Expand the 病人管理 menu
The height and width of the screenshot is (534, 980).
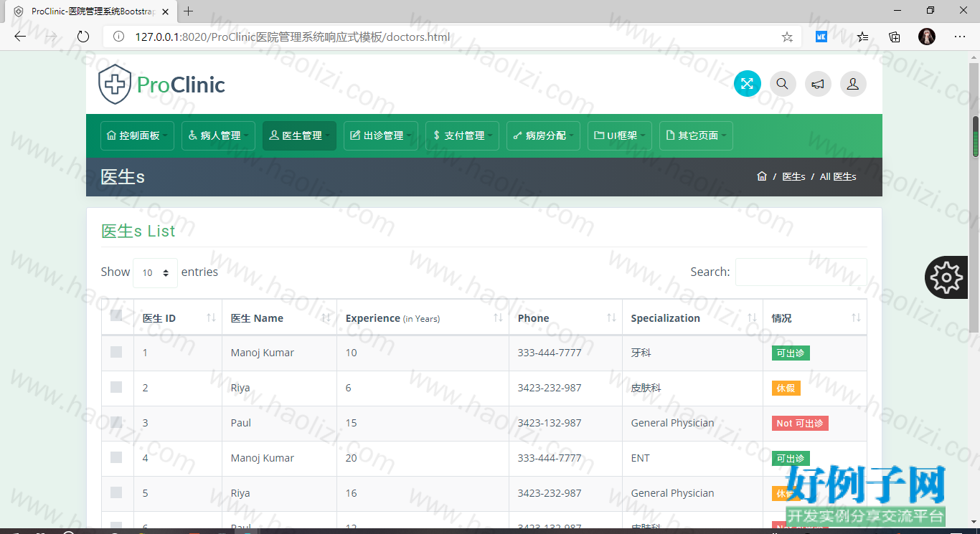(218, 135)
